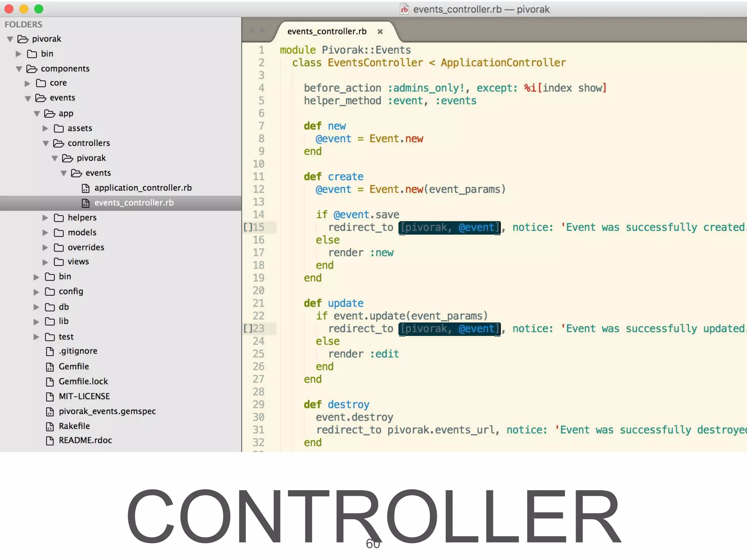
Task: Collapse the events folder under components
Action: point(28,98)
